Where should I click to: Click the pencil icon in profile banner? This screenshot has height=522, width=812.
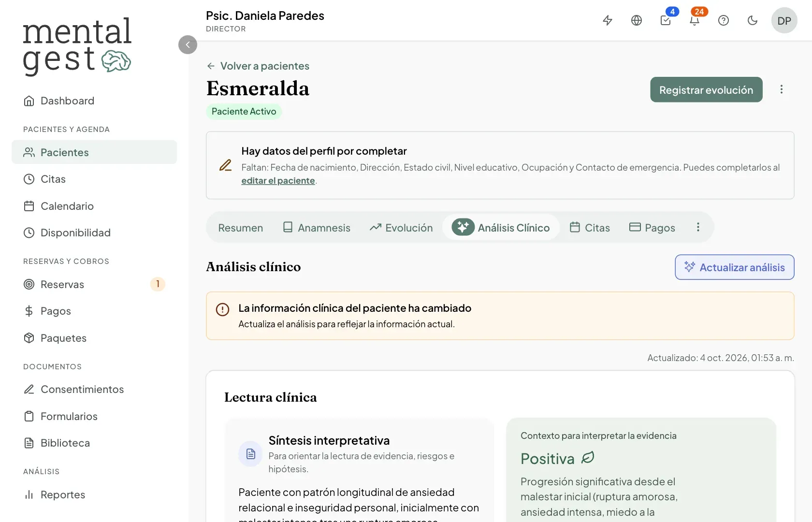click(x=225, y=165)
